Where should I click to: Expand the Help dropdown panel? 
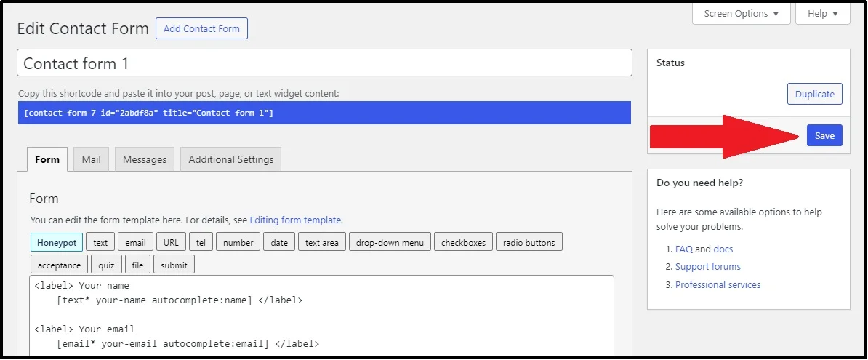click(823, 14)
